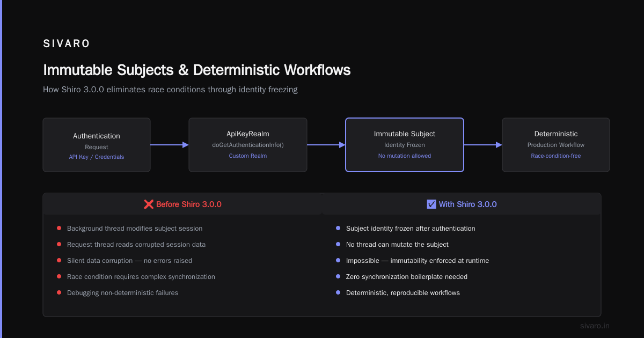
Task: Click 'Zero synchronization boilerplate needed'
Action: 407,277
